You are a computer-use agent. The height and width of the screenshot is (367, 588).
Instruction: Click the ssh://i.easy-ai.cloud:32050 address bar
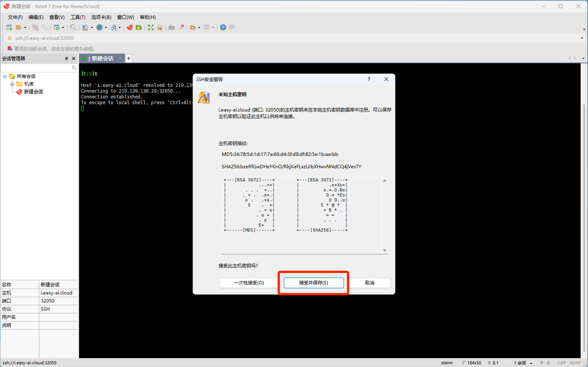pyautogui.click(x=293, y=38)
